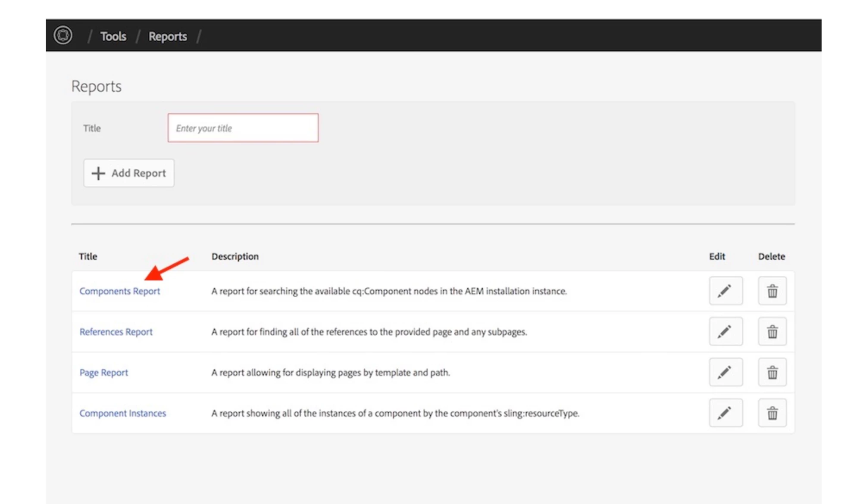844x504 pixels.
Task: Edit Component Instances via pencil icon
Action: click(725, 413)
